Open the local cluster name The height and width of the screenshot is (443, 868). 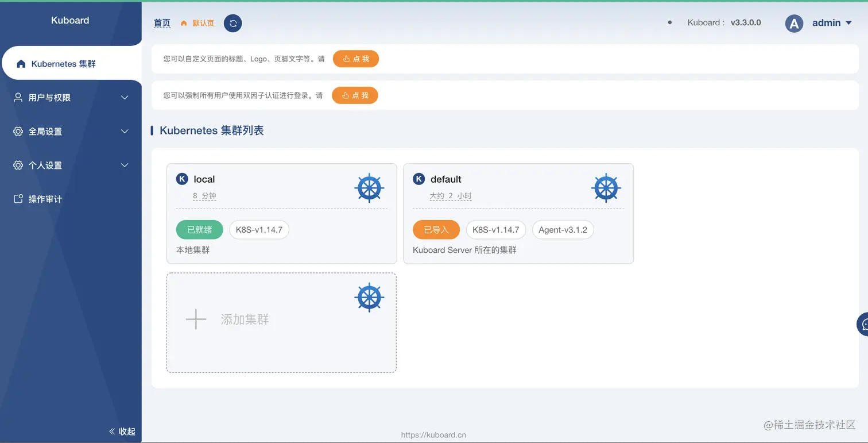204,179
